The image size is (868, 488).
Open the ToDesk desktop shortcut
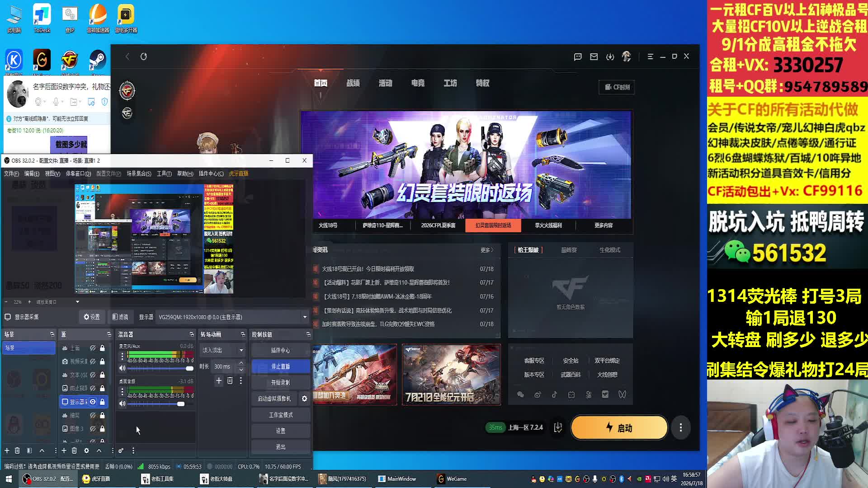42,19
